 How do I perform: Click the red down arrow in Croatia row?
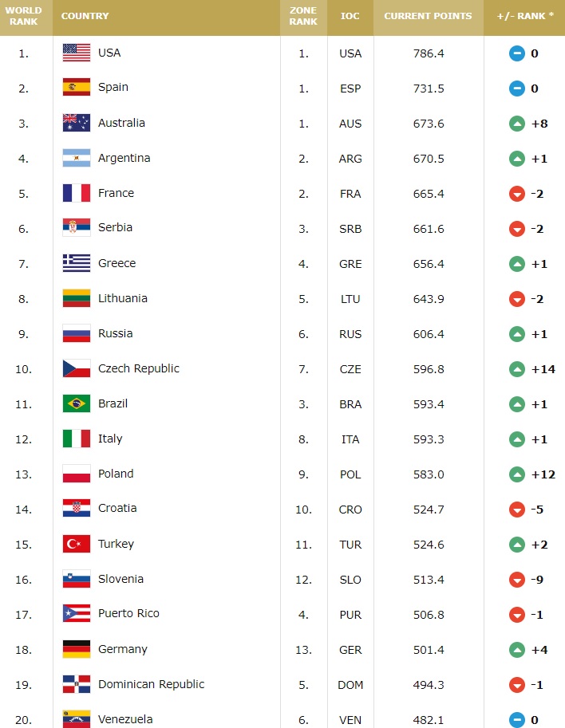pos(516,510)
